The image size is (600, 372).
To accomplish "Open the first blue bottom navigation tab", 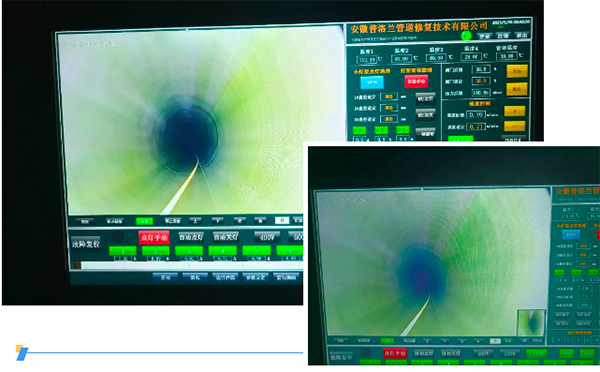I will [x=165, y=277].
